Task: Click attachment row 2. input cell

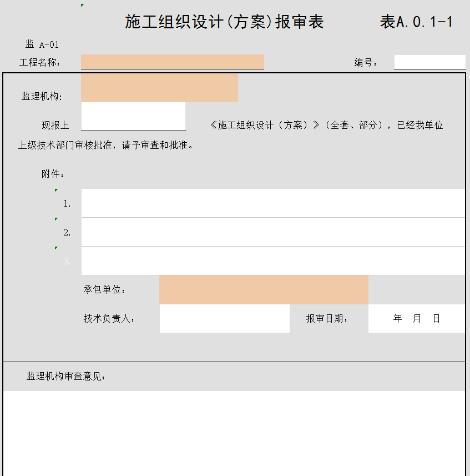Action: click(273, 232)
